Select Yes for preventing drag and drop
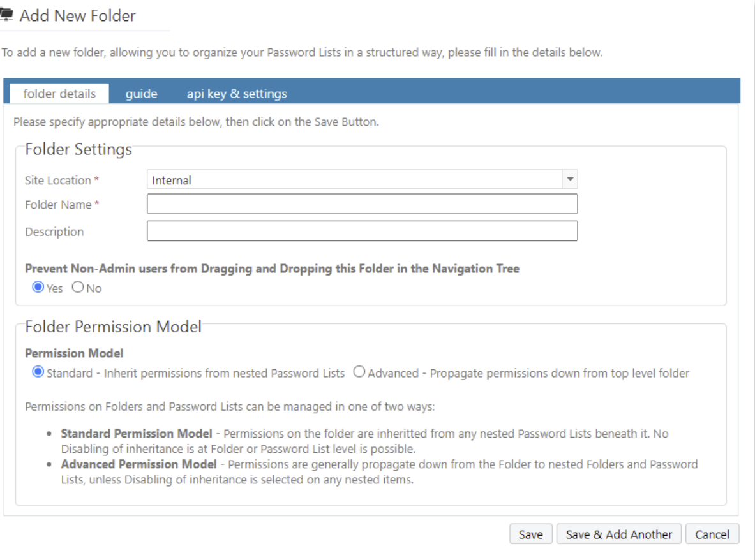Viewport: 755px width, 560px height. point(38,288)
